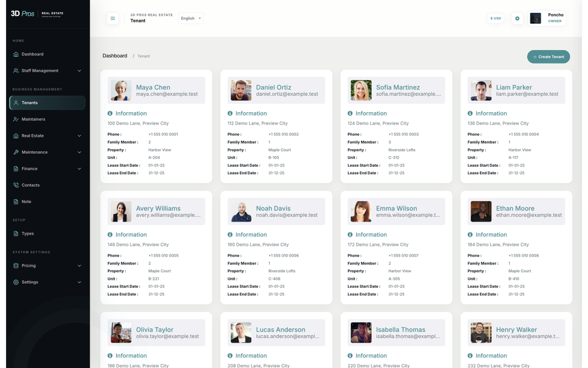Click Sofia Martinez's profile photo
This screenshot has height=368, width=588.
point(361,91)
